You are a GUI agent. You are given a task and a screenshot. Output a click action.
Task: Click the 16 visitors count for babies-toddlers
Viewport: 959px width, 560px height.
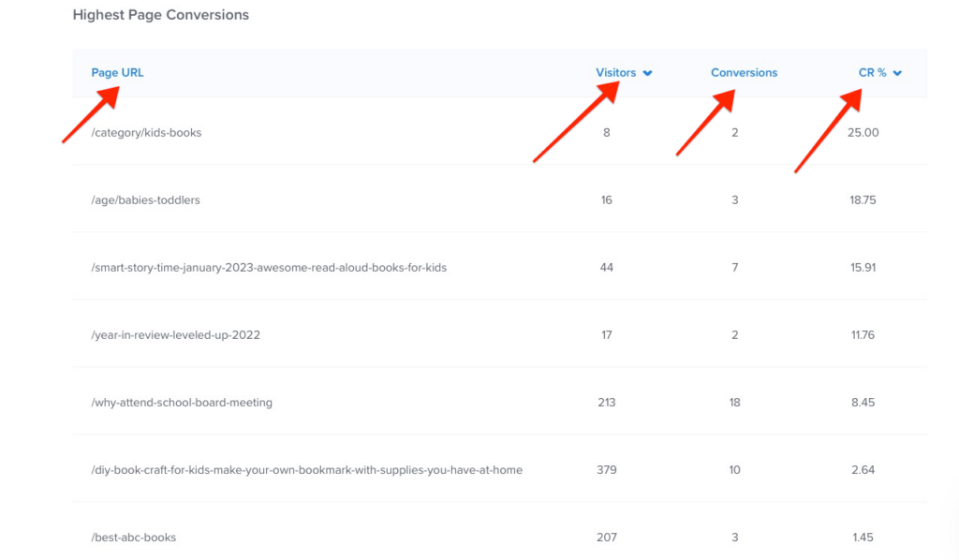pyautogui.click(x=607, y=199)
